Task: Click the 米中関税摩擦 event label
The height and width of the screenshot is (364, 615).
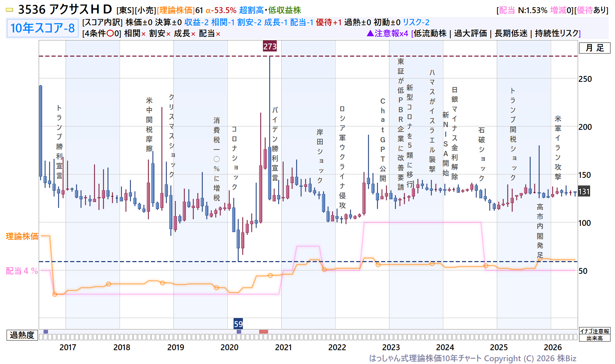Action: (149, 125)
